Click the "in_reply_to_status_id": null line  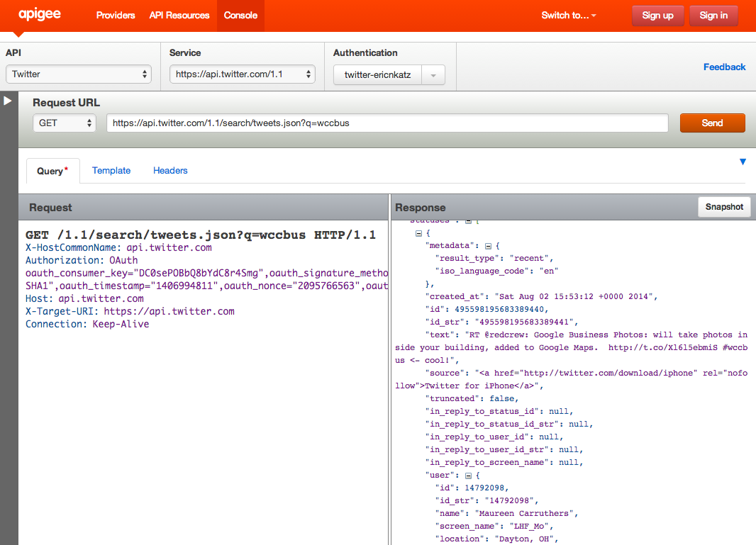[x=499, y=412]
